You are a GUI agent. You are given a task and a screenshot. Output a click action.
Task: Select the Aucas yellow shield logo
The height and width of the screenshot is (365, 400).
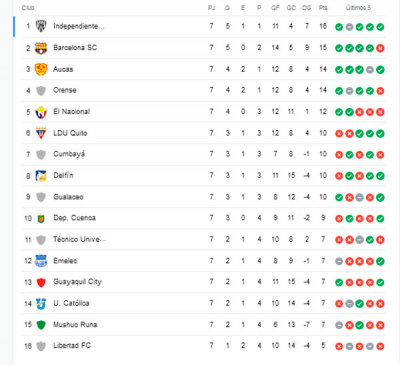(41, 69)
